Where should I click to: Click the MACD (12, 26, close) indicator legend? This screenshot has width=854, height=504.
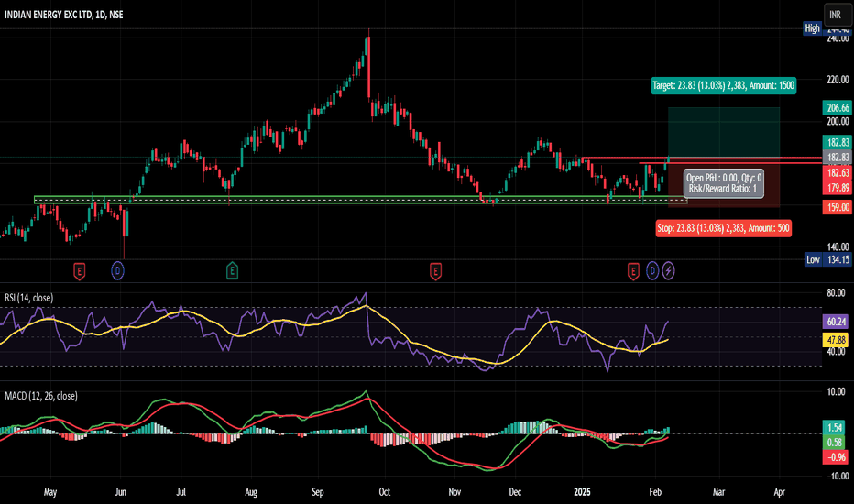click(41, 396)
